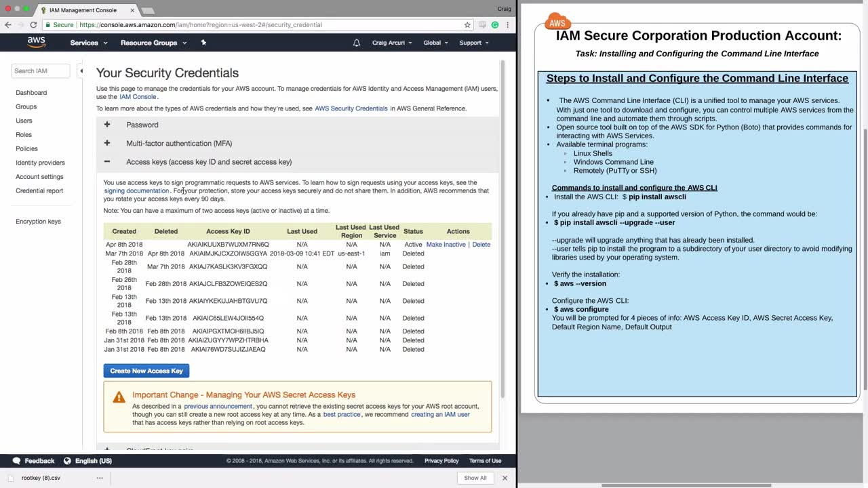Click the browser address bar URL
Viewport: 868px width, 488px height.
[x=201, y=24]
